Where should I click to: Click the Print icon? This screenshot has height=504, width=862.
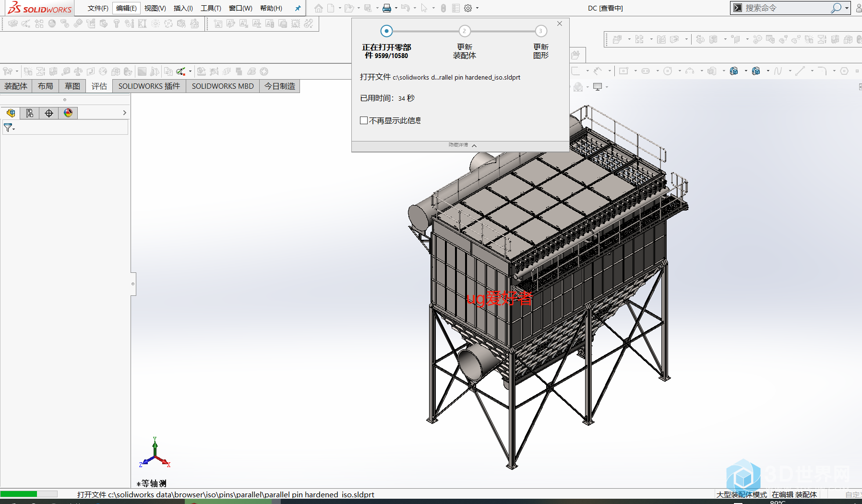click(387, 8)
